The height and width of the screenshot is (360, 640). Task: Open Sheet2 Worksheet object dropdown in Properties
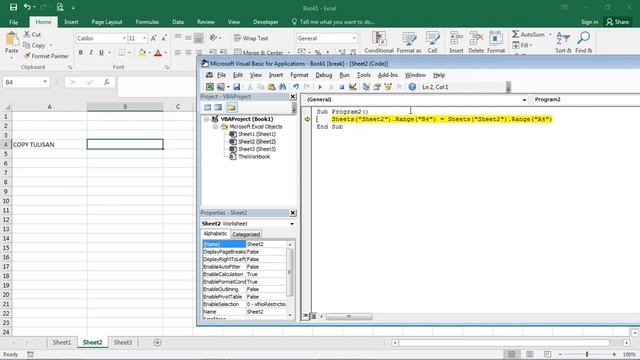point(292,224)
